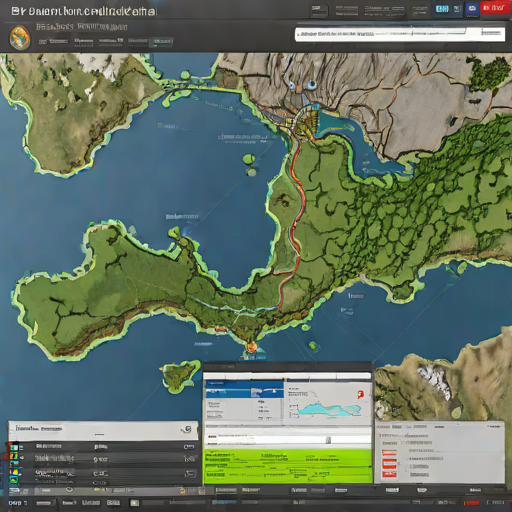The width and height of the screenshot is (512, 512).
Task: Click the bottom red button in right panel
Action: [389, 474]
